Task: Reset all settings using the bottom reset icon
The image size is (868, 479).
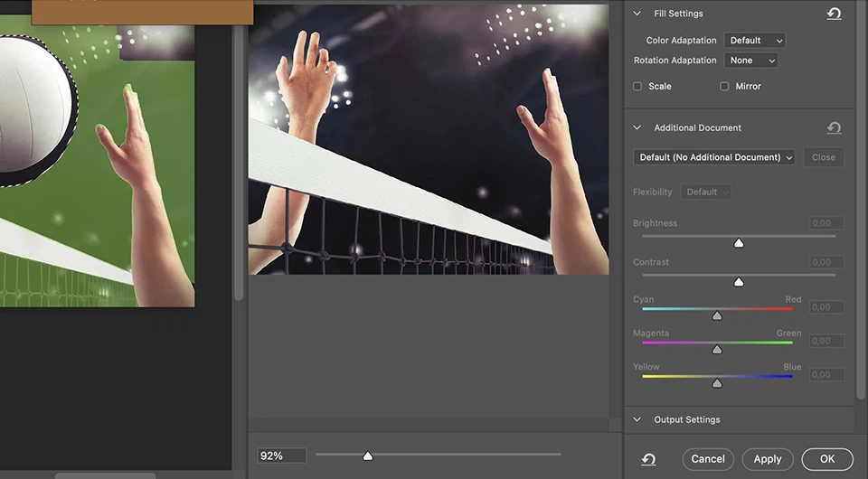Action: (x=648, y=459)
